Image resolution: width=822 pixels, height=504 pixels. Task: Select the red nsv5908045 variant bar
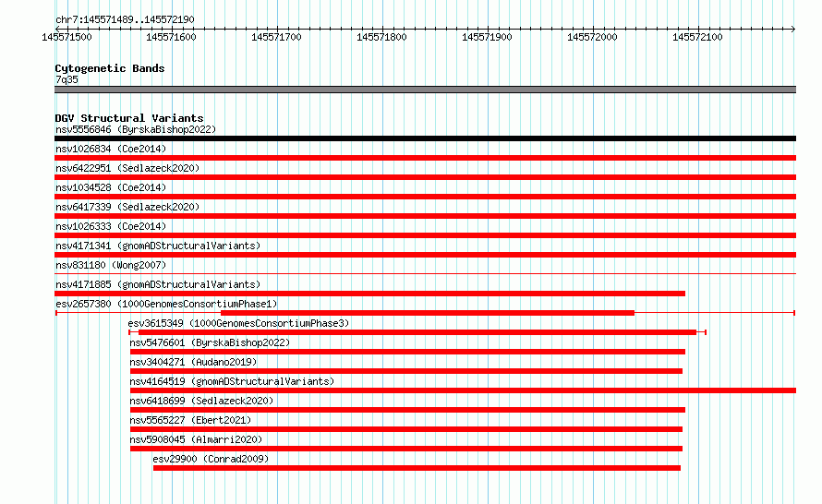[x=406, y=449]
